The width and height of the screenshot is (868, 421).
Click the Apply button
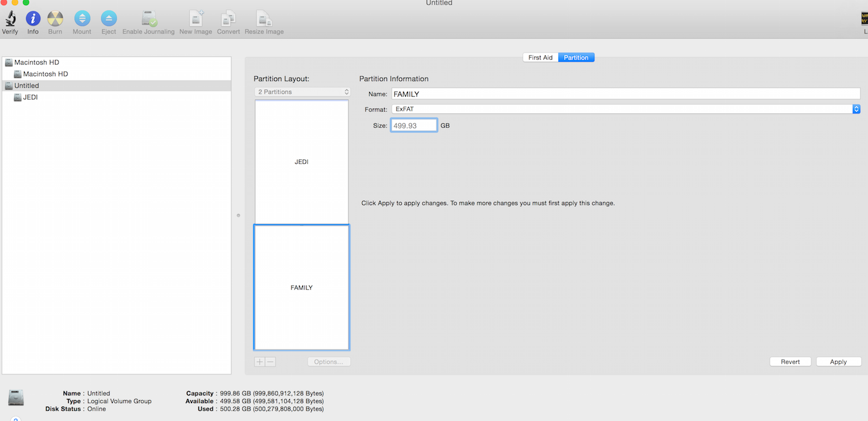click(838, 362)
